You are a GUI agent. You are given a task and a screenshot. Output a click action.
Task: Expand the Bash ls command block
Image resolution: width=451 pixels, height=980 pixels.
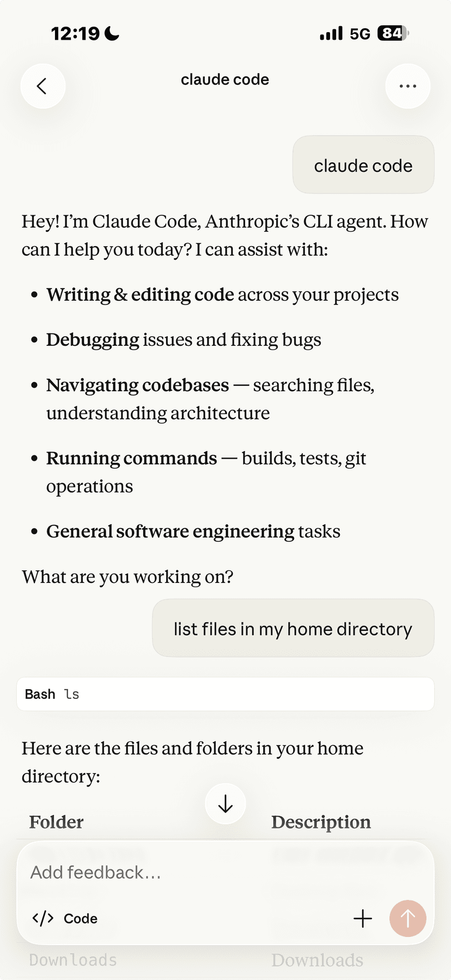click(225, 694)
